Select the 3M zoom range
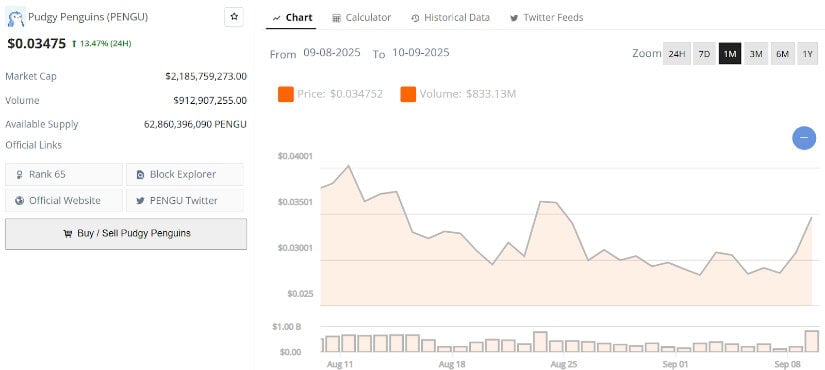Viewport: 825px width, 370px height. (756, 54)
